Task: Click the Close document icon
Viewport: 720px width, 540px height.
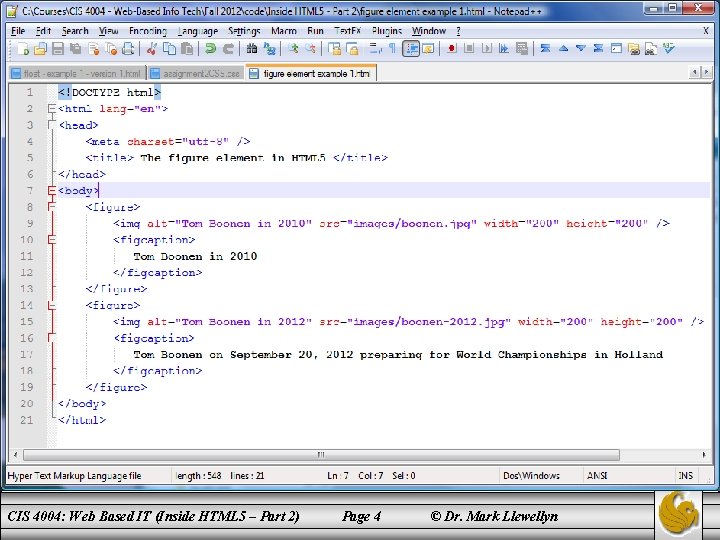Action: pyautogui.click(x=93, y=48)
